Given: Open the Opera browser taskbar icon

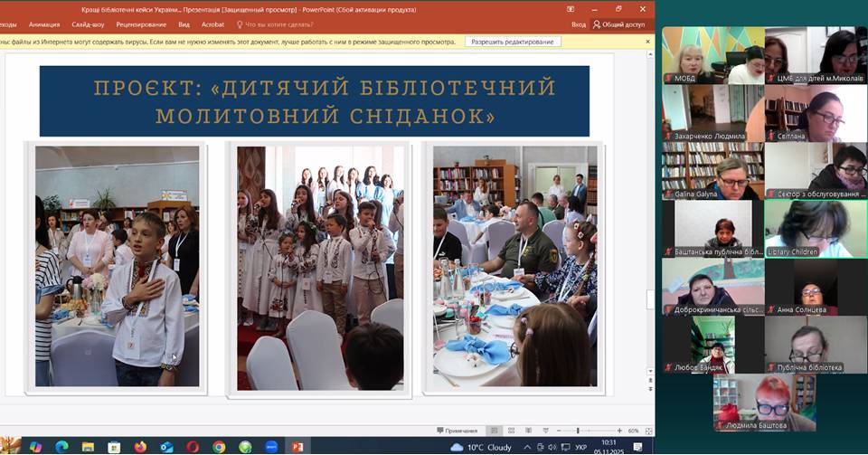Looking at the screenshot, I should point(193,446).
